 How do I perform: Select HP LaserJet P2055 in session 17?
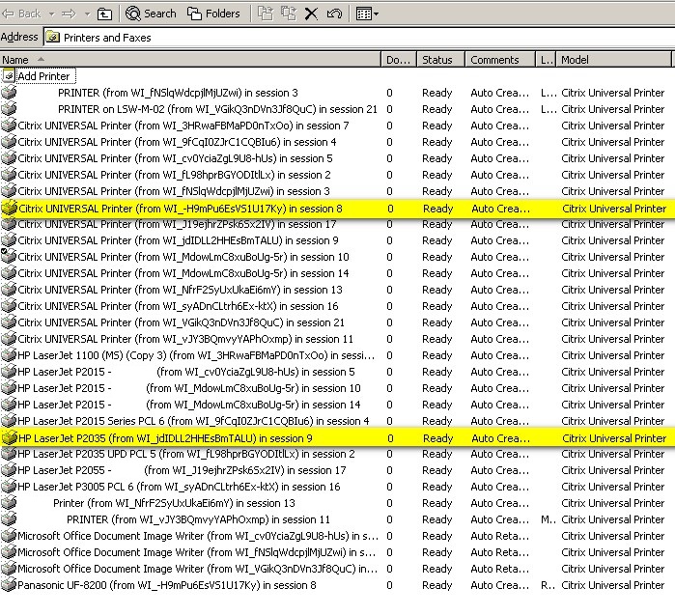tap(182, 470)
